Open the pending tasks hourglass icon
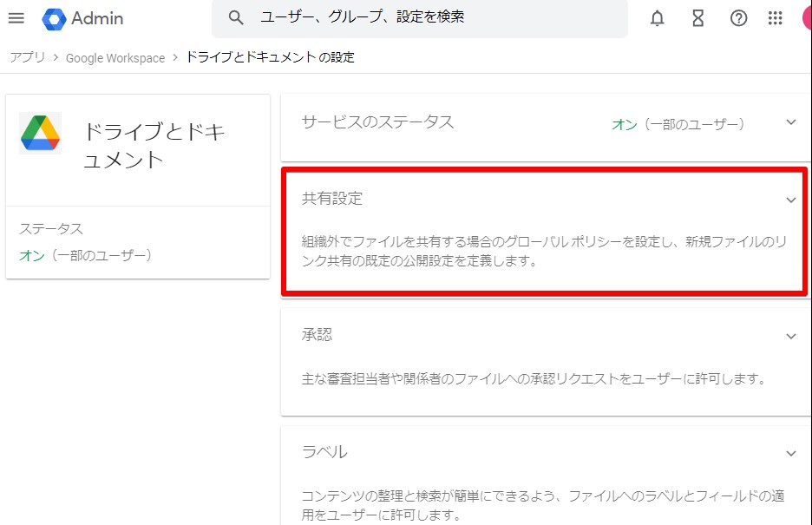This screenshot has width=812, height=525. click(x=697, y=18)
